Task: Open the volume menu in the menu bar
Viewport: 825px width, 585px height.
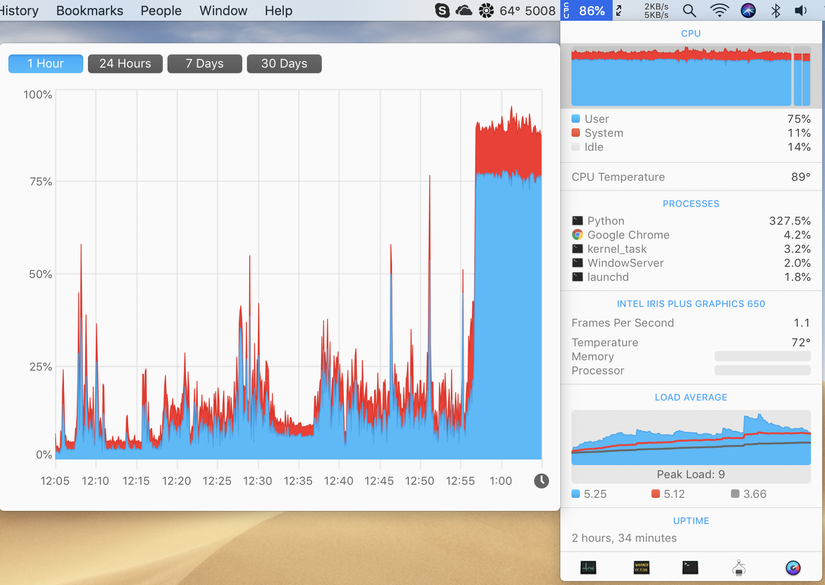Action: coord(801,11)
